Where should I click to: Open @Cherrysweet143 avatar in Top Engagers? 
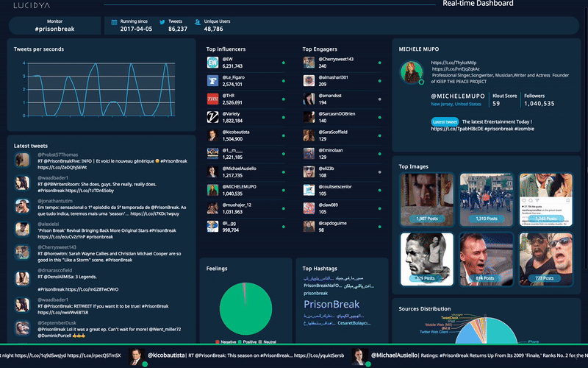tap(309, 63)
